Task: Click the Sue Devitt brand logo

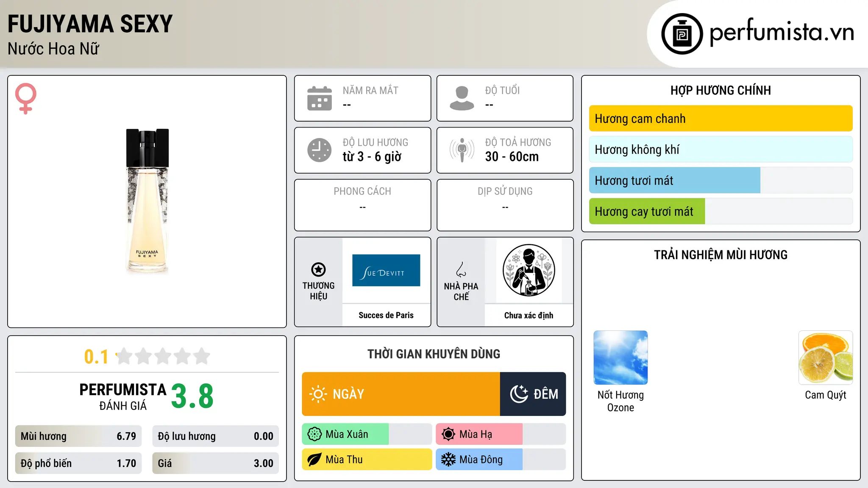Action: (386, 270)
